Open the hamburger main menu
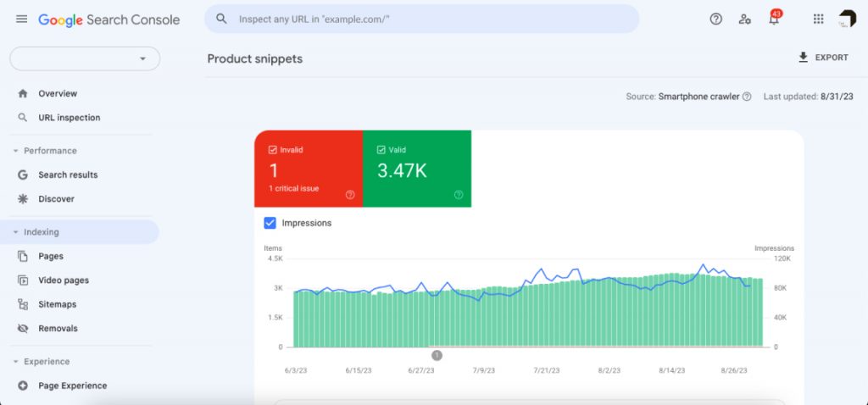Screen dimensions: 868x405 pos(21,19)
